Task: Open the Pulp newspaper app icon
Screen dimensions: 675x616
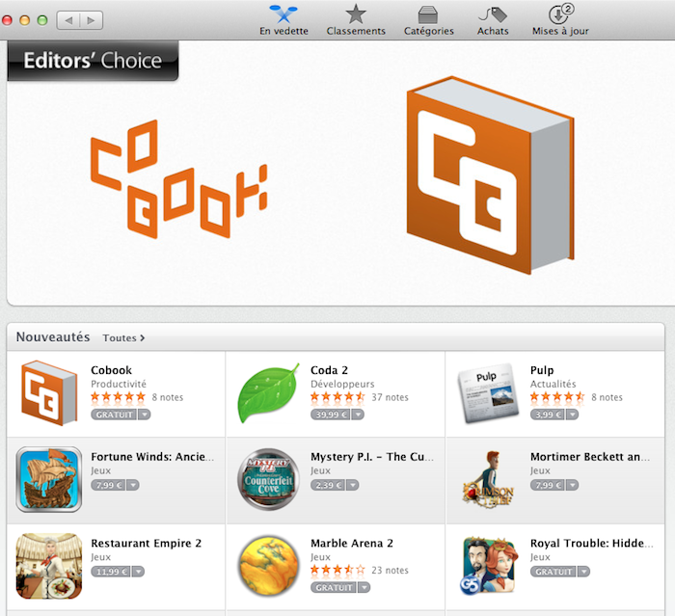Action: coord(488,393)
